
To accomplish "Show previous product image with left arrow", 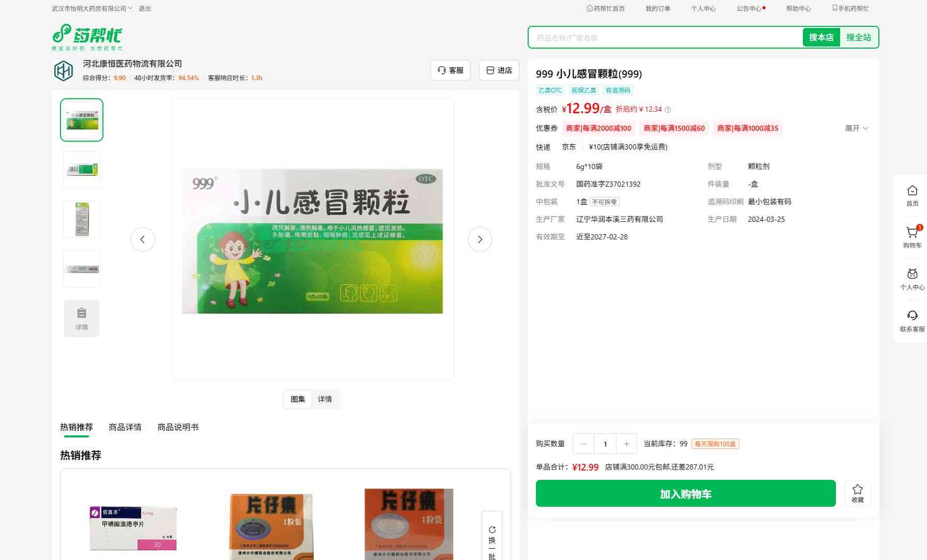I will (143, 239).
